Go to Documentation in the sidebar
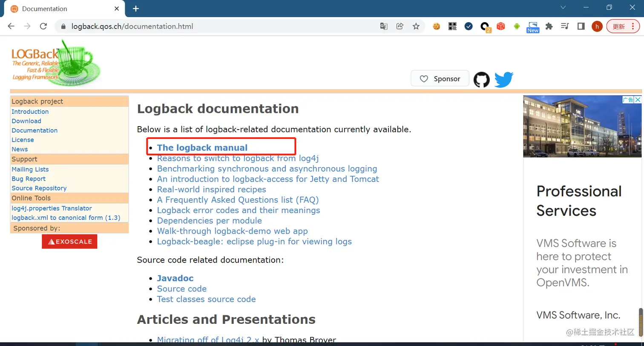 [34, 130]
